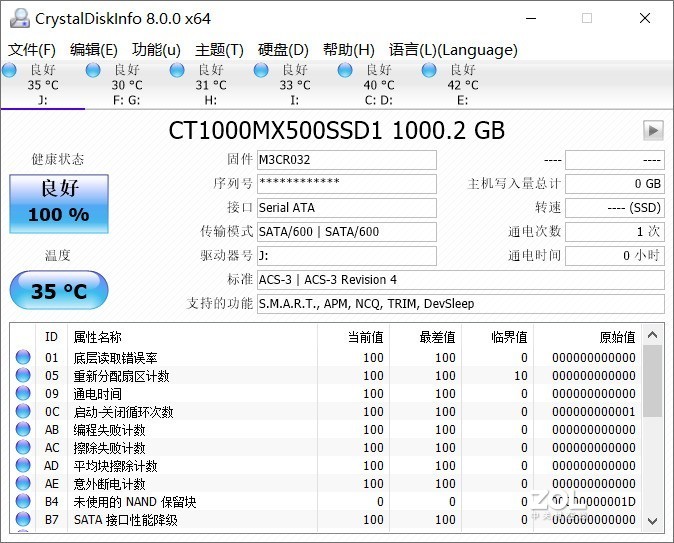Click status orb of attribute 0C row

[23, 411]
